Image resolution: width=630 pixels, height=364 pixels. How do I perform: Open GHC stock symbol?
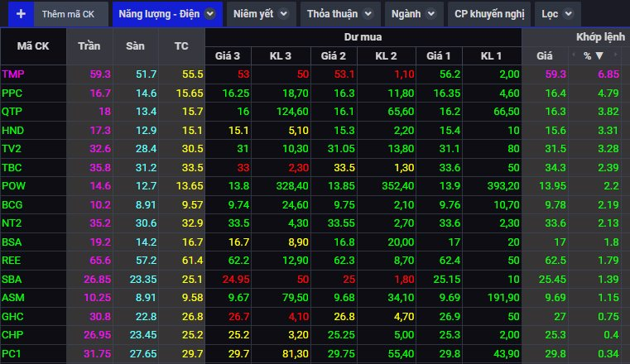(13, 317)
